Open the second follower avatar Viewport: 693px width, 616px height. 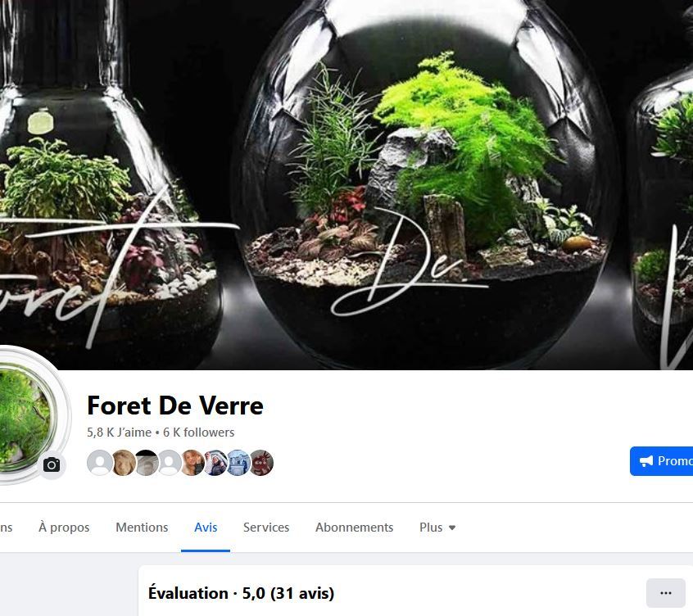pos(123,463)
